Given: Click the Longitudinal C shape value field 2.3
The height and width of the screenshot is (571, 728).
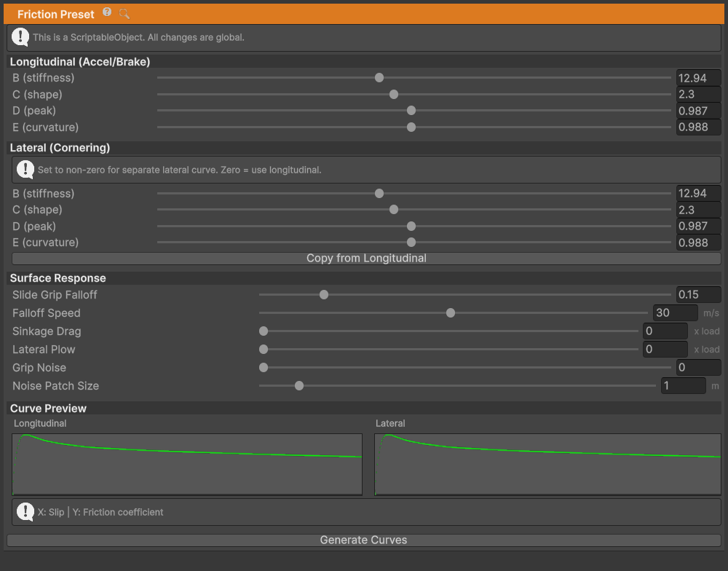Looking at the screenshot, I should pos(698,94).
